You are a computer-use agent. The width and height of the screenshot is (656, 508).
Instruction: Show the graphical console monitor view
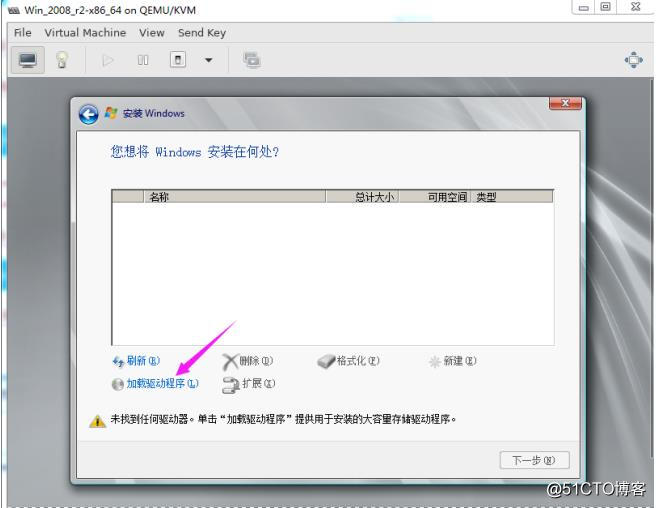[28, 60]
